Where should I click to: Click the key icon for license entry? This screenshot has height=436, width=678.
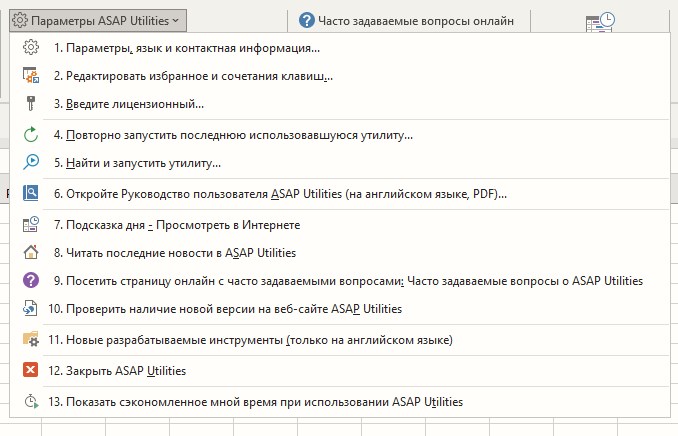(x=31, y=103)
